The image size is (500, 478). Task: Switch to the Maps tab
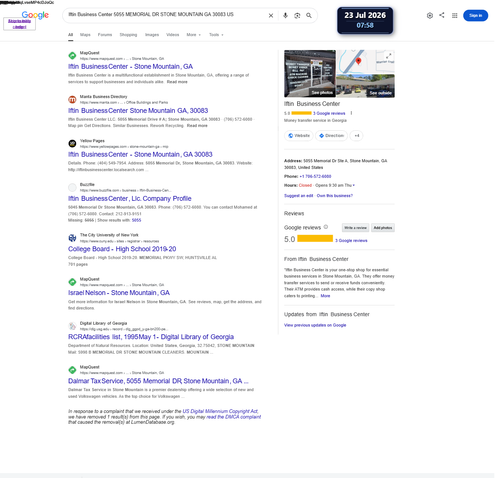[85, 35]
